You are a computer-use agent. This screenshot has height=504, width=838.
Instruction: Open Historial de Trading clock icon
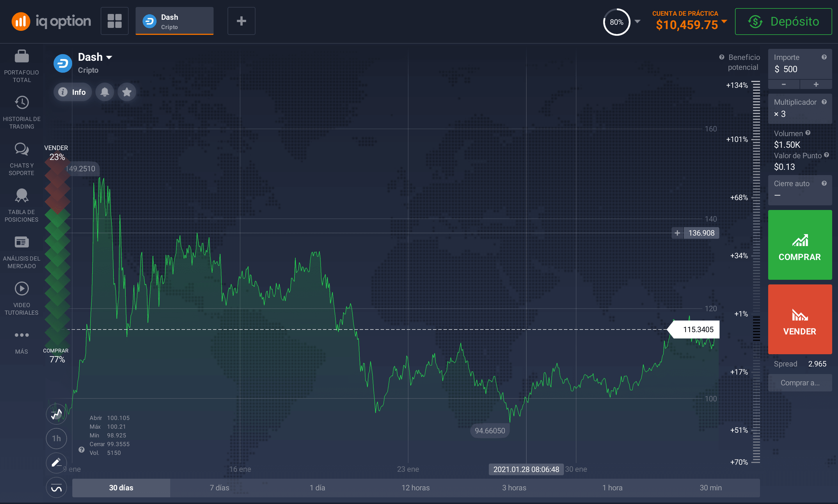(22, 103)
